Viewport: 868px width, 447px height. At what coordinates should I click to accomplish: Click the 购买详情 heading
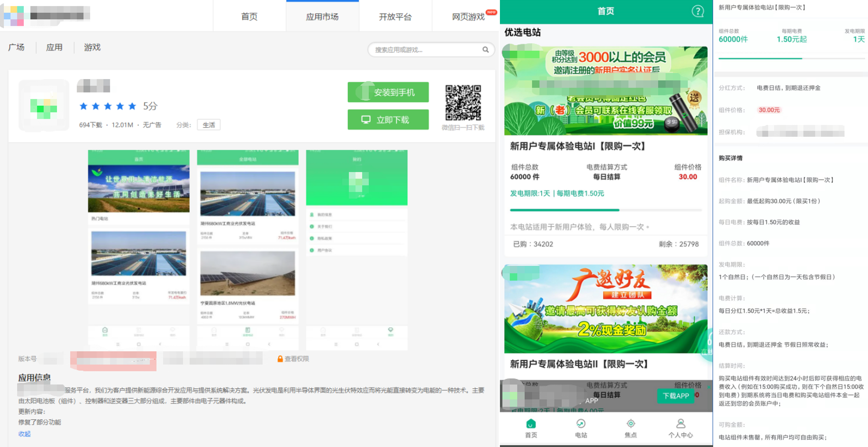pos(730,158)
